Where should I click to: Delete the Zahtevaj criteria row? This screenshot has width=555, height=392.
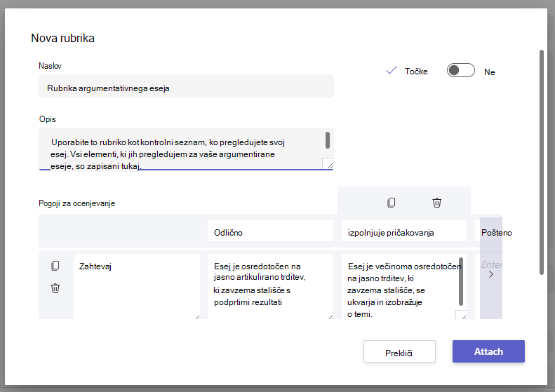click(55, 288)
